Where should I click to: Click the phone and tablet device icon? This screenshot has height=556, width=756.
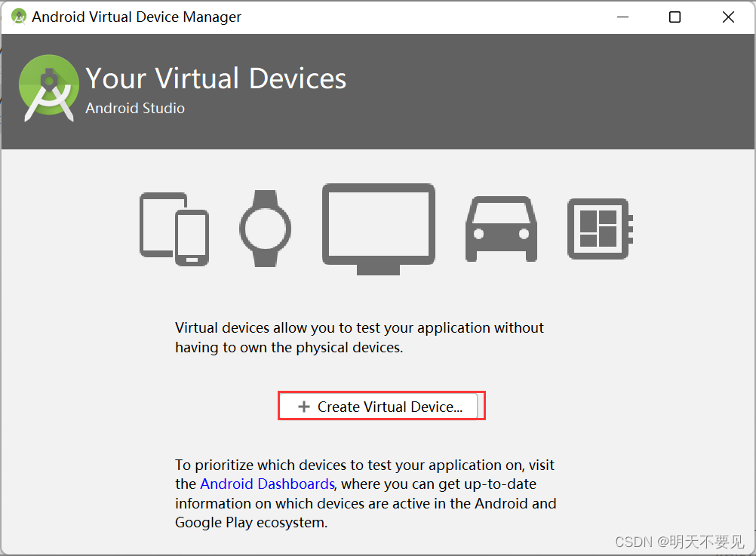click(x=174, y=229)
